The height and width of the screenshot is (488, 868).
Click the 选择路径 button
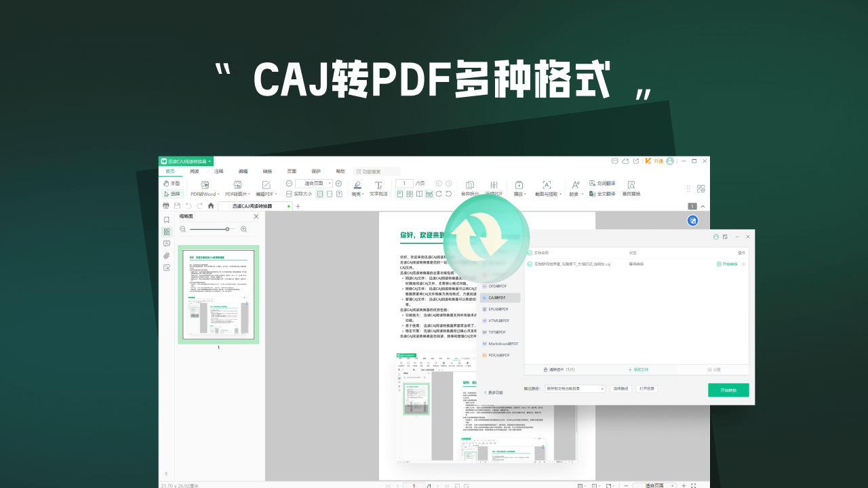click(x=620, y=388)
